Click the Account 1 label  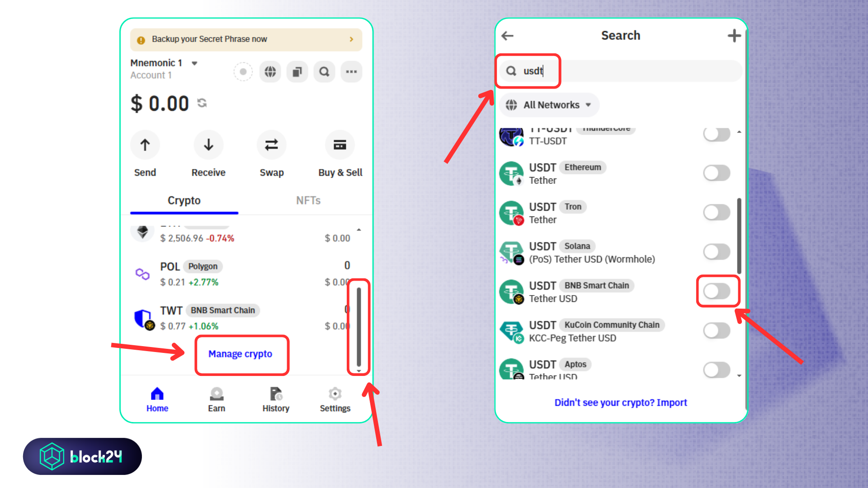pos(151,75)
